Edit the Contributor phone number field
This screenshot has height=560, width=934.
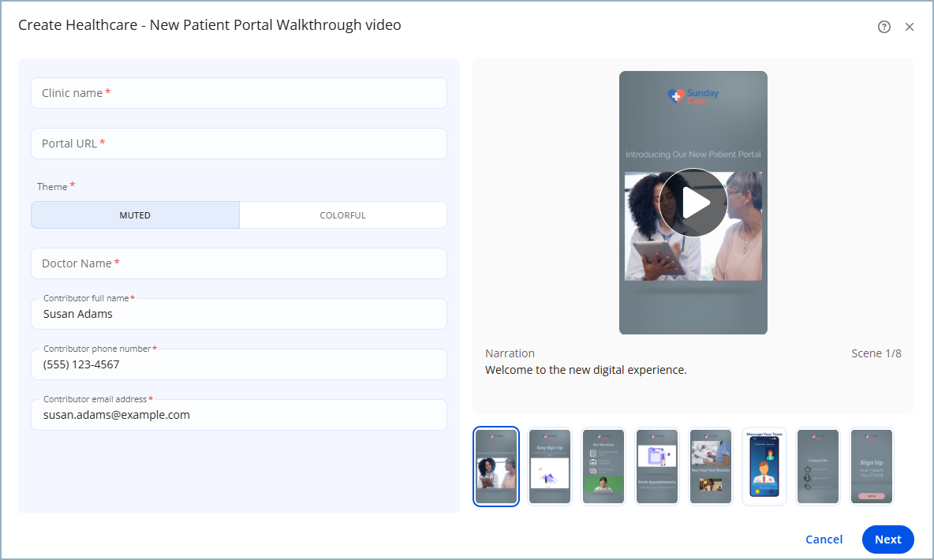[x=238, y=364]
